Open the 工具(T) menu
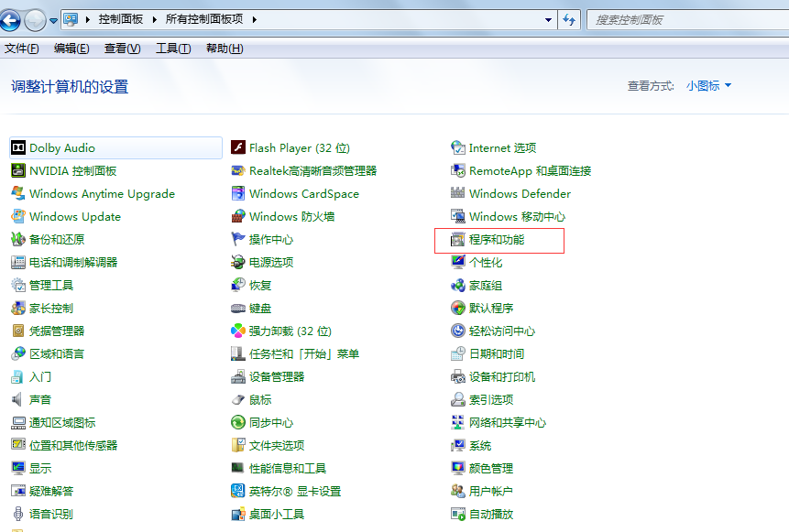Image resolution: width=789 pixels, height=532 pixels. click(173, 49)
